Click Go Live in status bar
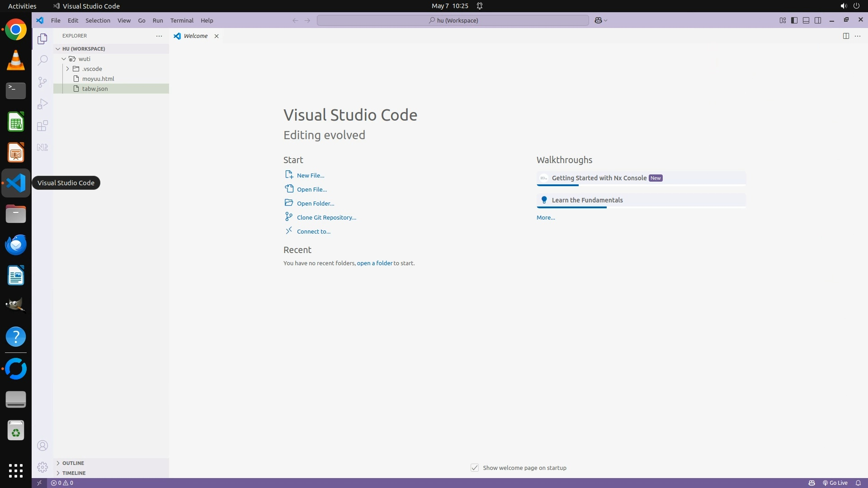Screen dimensions: 868x488 [835, 483]
